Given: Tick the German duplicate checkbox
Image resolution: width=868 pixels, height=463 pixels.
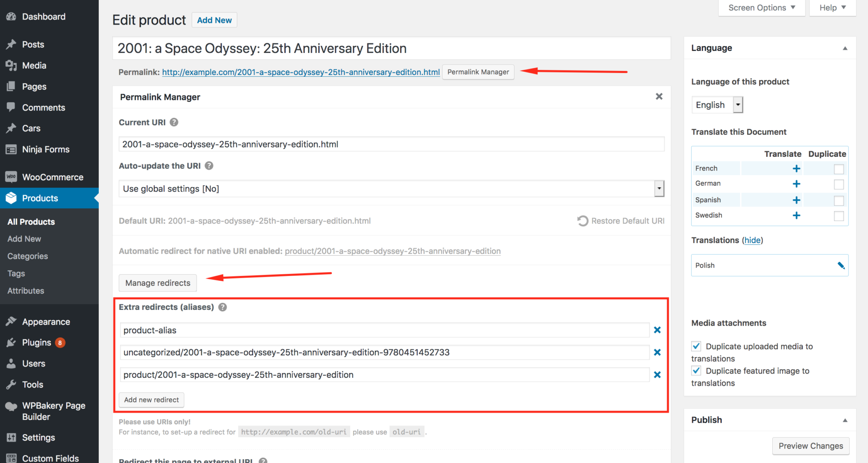Looking at the screenshot, I should pyautogui.click(x=839, y=184).
